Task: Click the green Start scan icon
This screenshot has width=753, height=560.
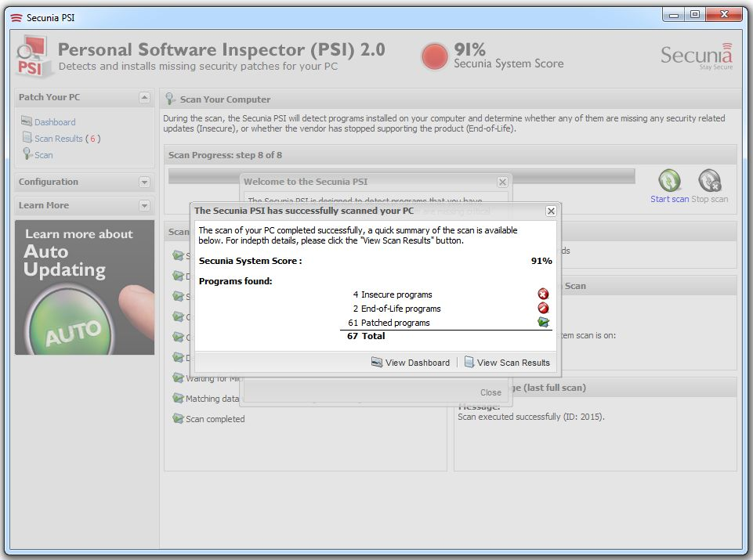Action: (669, 180)
